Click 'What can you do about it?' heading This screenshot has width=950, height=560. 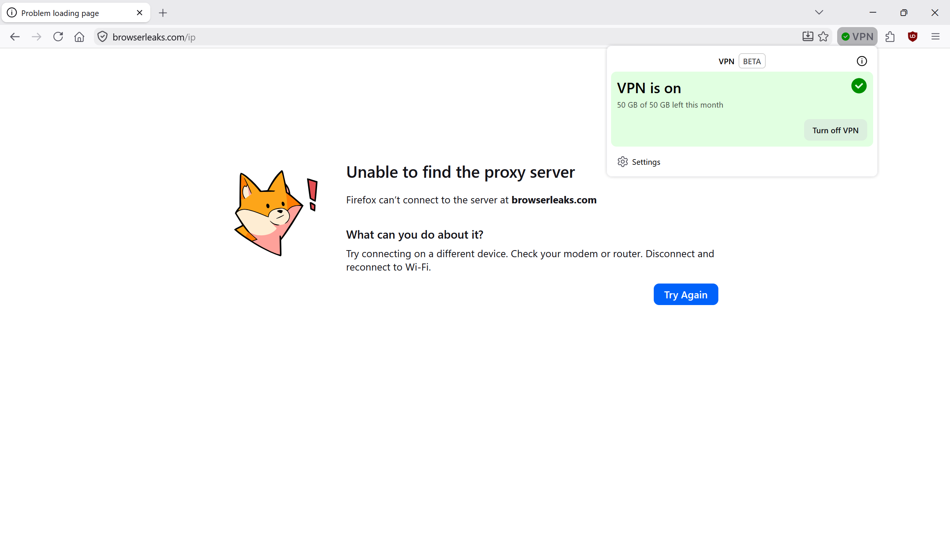click(x=414, y=235)
